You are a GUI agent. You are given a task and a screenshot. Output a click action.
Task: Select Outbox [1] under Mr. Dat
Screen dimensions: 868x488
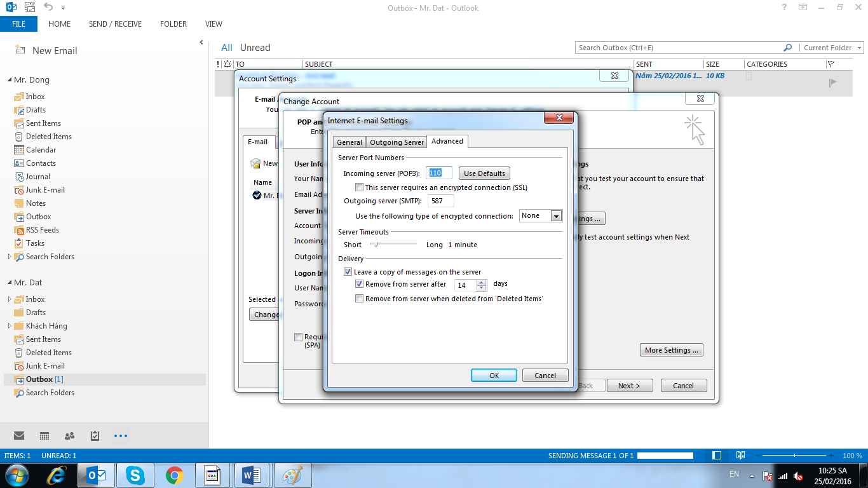(44, 379)
